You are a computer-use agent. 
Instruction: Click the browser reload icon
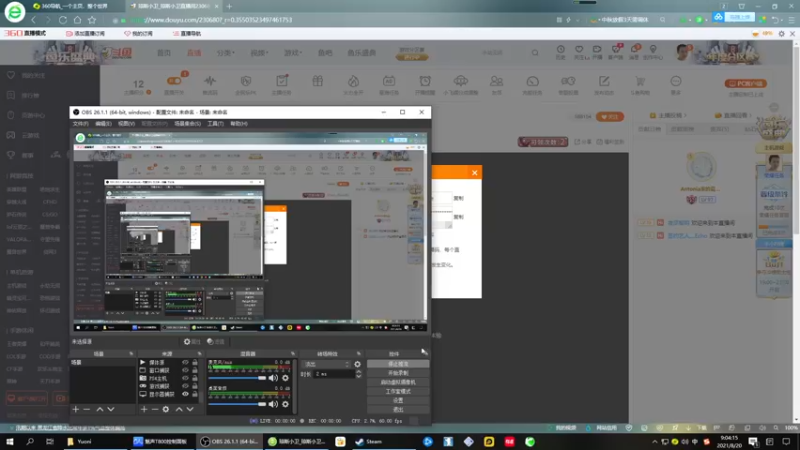click(63, 20)
